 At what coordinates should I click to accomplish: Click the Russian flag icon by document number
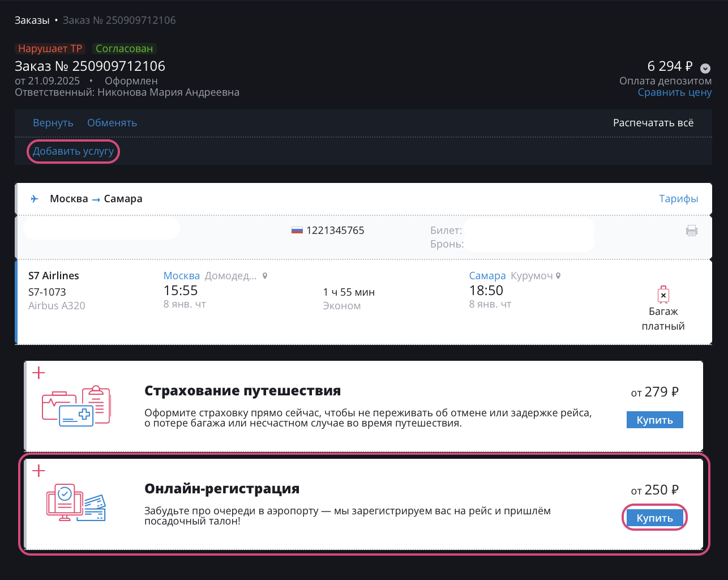tap(297, 231)
